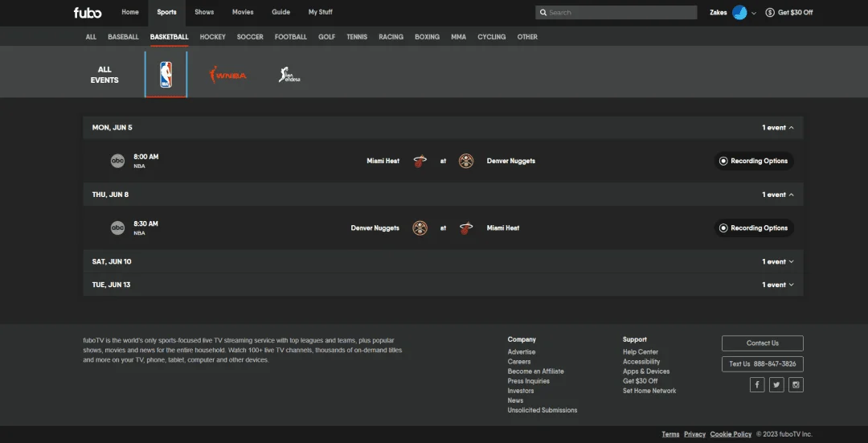The width and height of the screenshot is (868, 443).
Task: Open the Press Inquiries link
Action: 529,381
